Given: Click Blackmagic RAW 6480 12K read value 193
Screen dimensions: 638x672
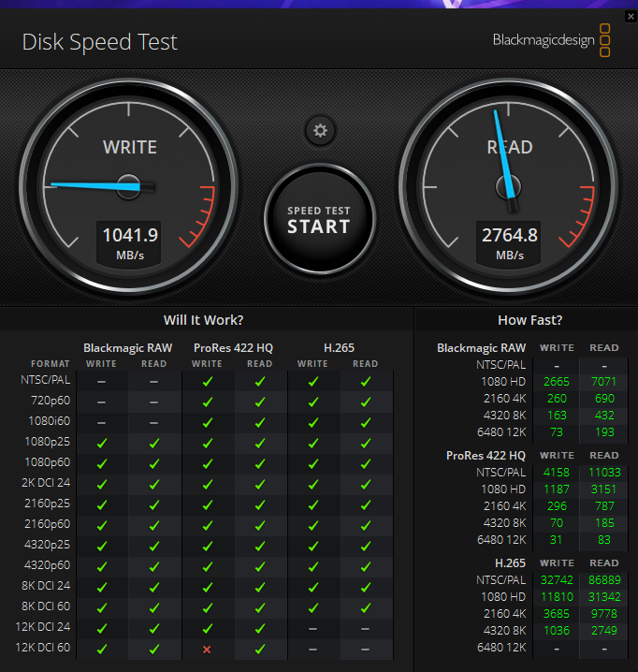Looking at the screenshot, I should 604,432.
